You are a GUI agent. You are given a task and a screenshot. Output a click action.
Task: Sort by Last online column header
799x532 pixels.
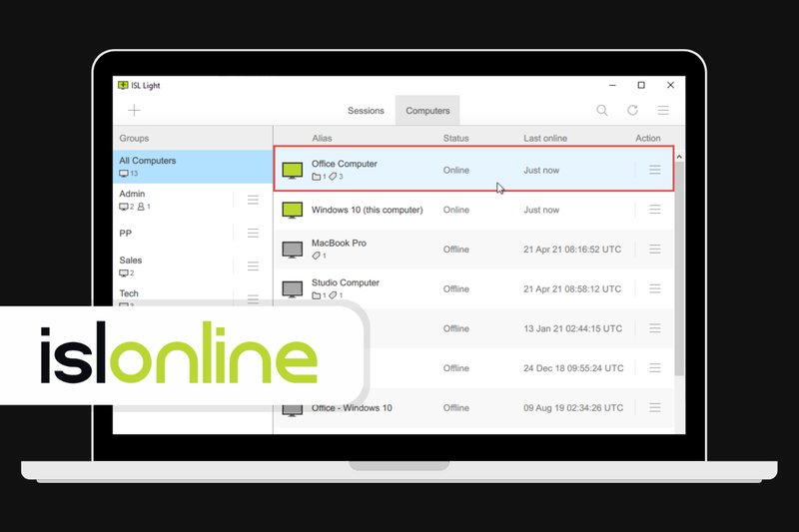point(545,138)
